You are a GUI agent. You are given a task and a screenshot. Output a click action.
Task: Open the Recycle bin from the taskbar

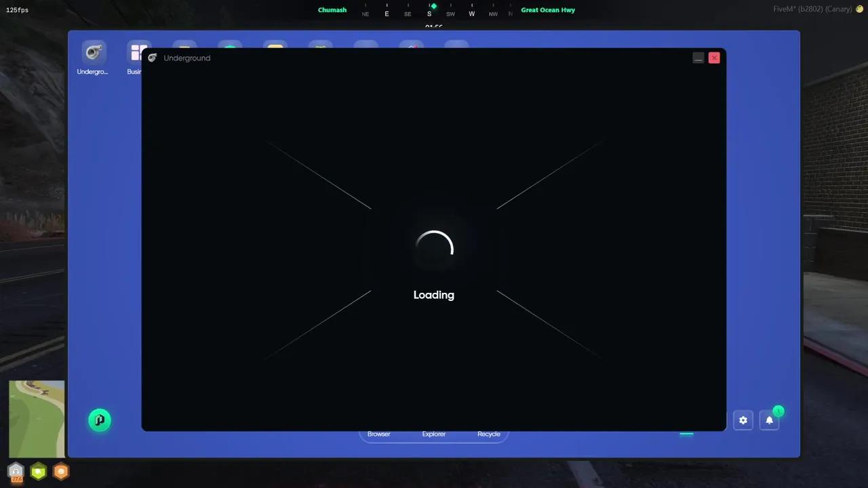coord(488,434)
